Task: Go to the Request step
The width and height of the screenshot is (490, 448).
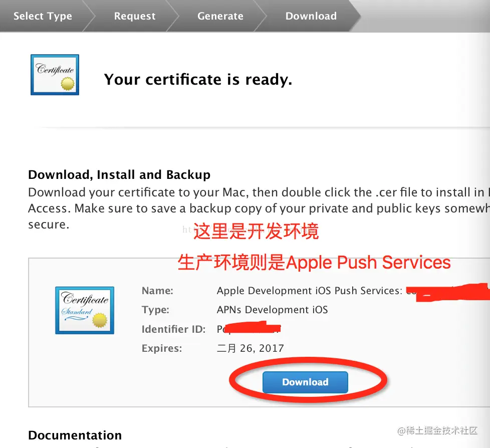Action: 135,16
